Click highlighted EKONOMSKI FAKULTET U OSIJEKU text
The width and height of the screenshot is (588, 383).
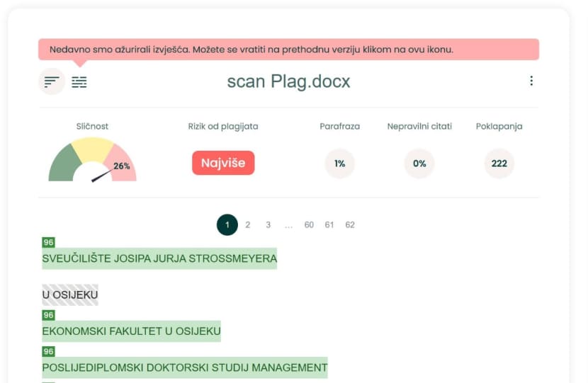(131, 331)
